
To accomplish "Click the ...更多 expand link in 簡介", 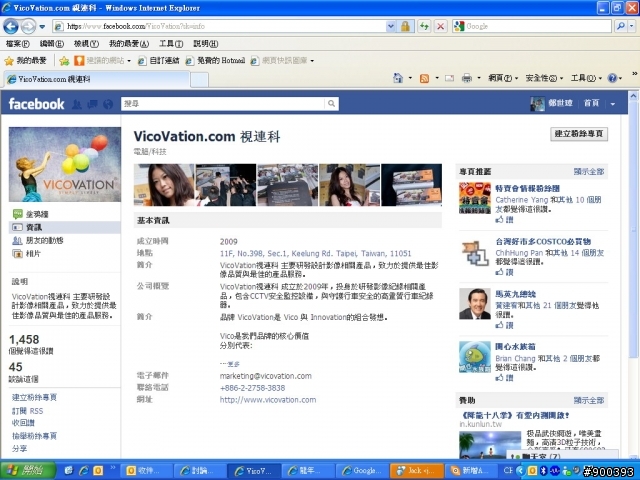I will (x=230, y=364).
